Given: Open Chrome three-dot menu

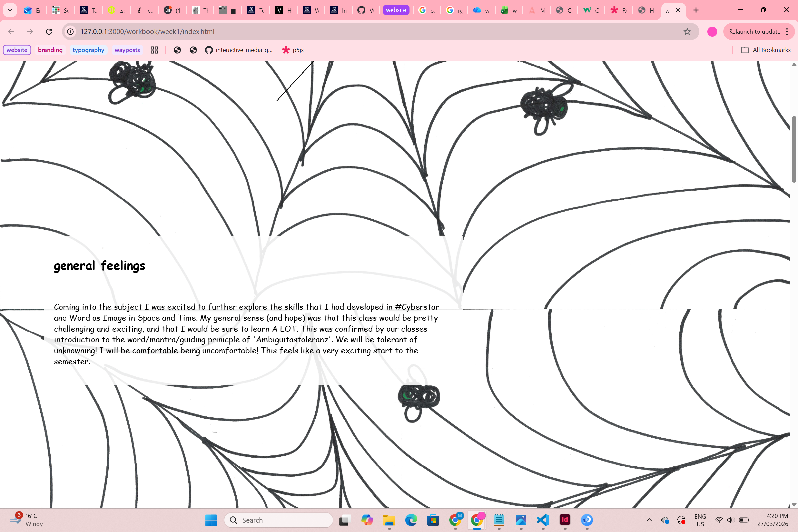Looking at the screenshot, I should [x=787, y=32].
